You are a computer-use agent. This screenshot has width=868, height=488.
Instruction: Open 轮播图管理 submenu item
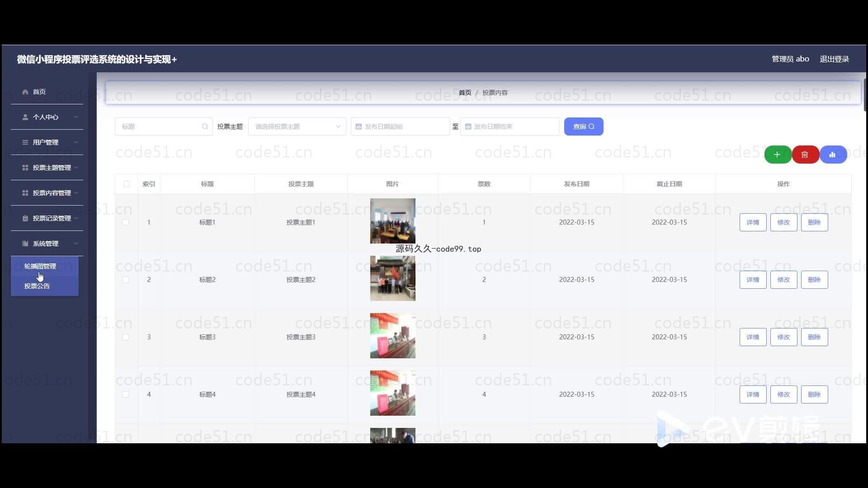coord(45,266)
